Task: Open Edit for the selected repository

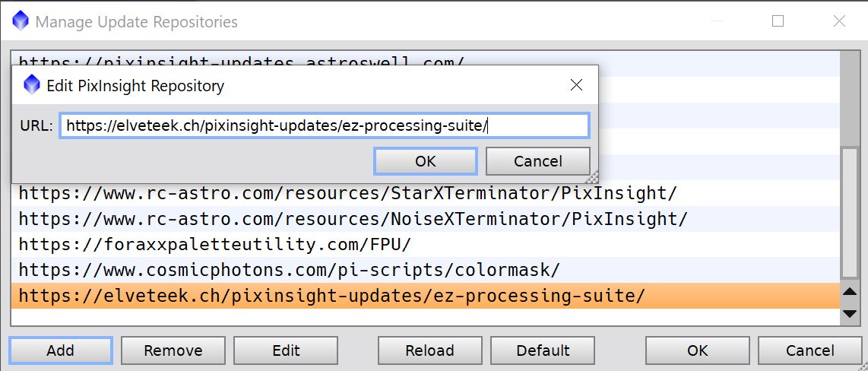Action: click(286, 350)
